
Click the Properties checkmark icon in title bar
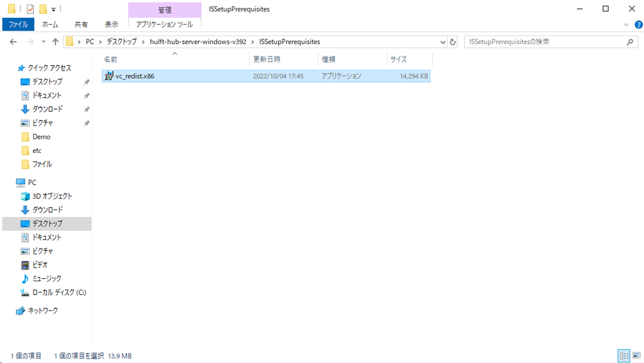(x=30, y=9)
